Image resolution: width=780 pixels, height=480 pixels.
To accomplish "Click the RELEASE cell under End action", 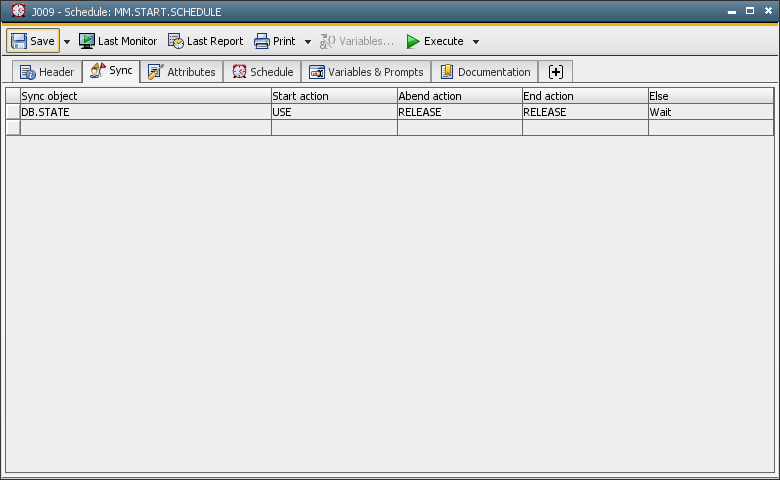I will click(x=585, y=112).
